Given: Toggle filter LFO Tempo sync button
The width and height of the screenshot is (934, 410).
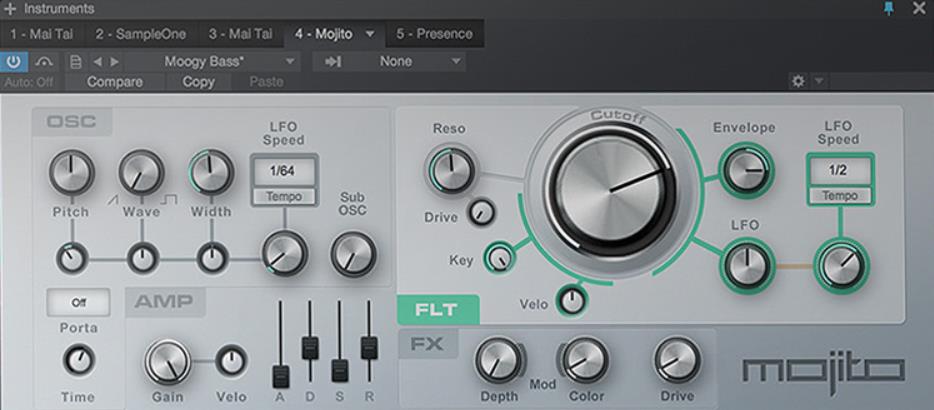Looking at the screenshot, I should 840,196.
